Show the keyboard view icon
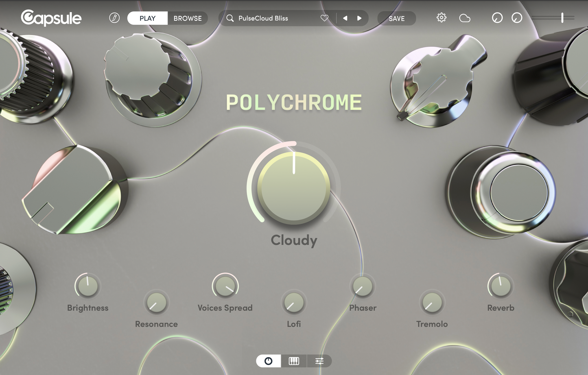The width and height of the screenshot is (588, 375). click(x=294, y=361)
